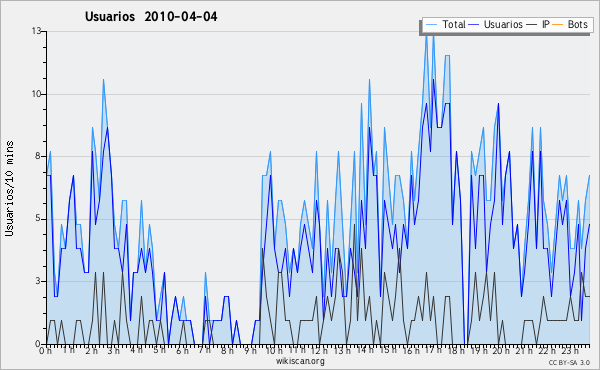
Task: Click the x-axis label '22 h'
Action: pos(546,350)
